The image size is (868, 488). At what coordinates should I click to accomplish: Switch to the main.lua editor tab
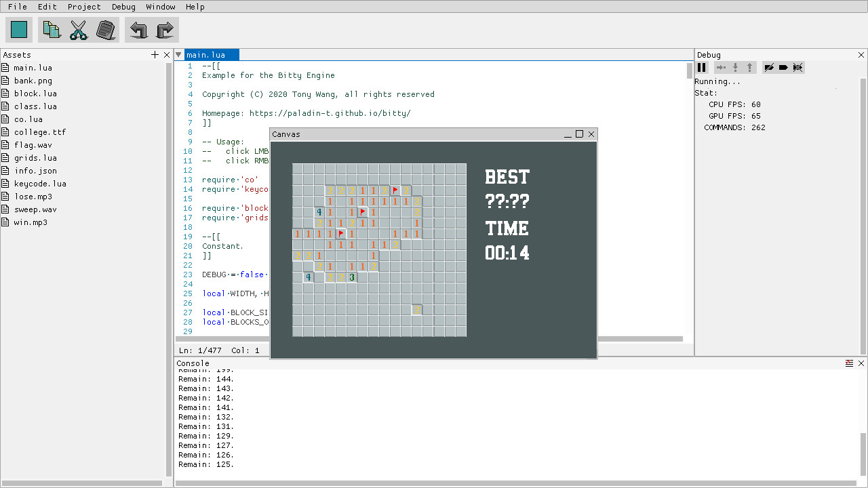[205, 55]
